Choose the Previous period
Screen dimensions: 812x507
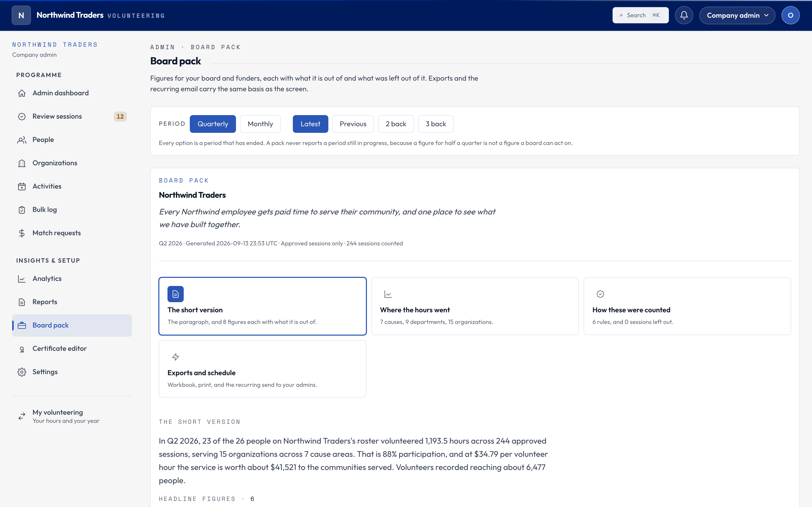pyautogui.click(x=353, y=124)
